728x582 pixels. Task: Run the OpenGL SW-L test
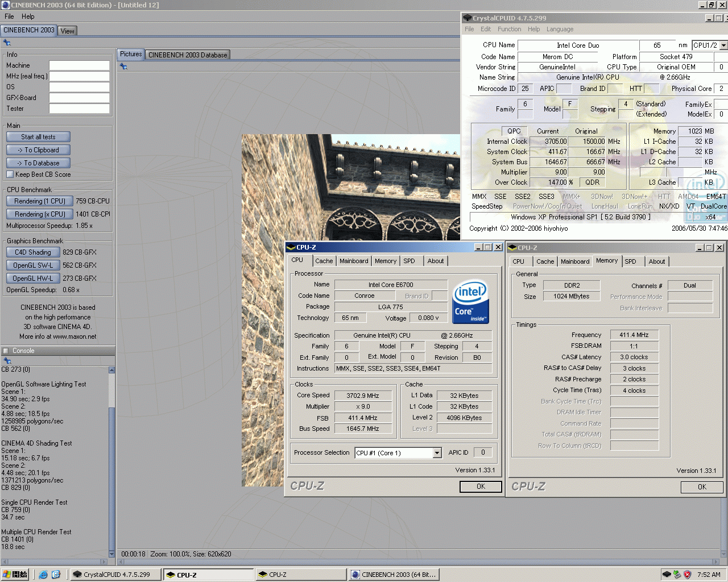[33, 265]
